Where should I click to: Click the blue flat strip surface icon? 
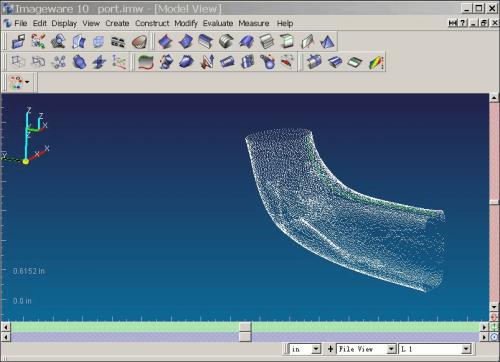227,62
